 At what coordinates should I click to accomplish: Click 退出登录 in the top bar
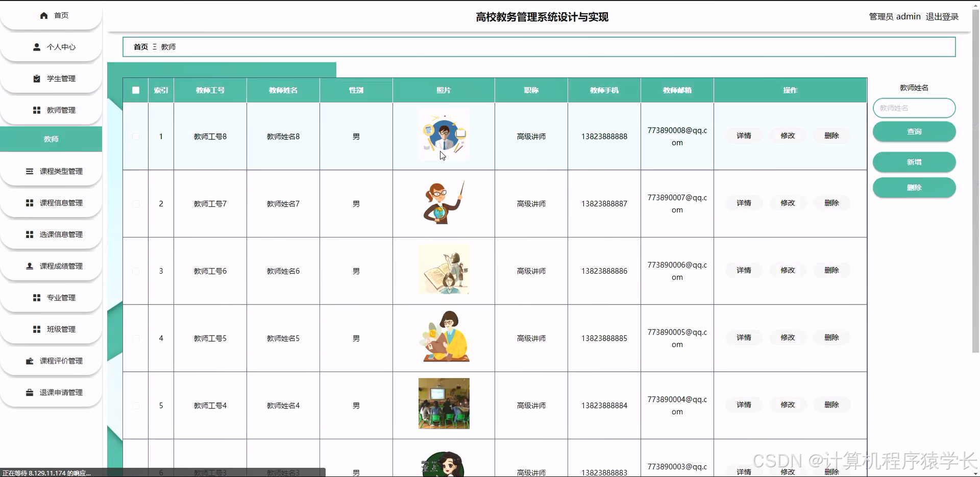tap(943, 16)
